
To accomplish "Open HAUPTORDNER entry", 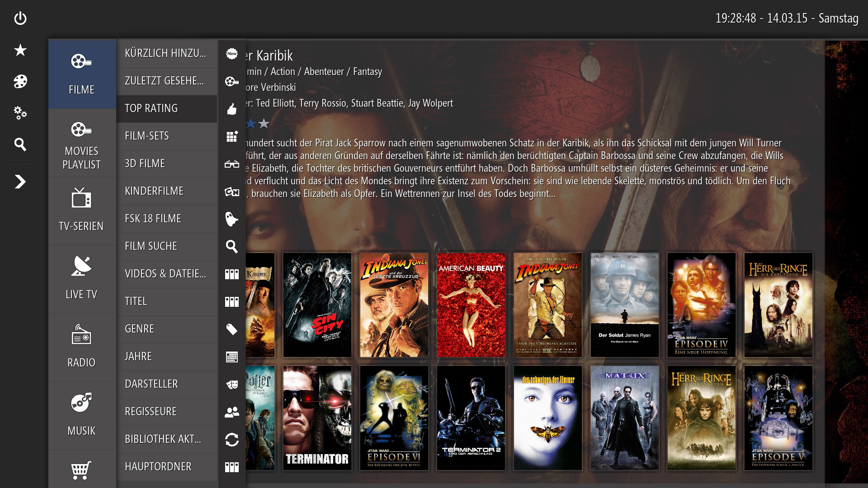I will click(x=167, y=467).
